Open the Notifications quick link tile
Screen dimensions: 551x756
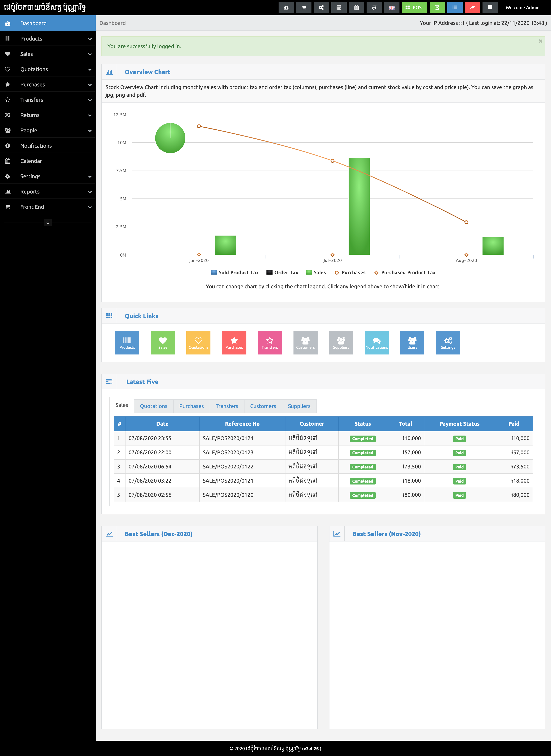(377, 343)
